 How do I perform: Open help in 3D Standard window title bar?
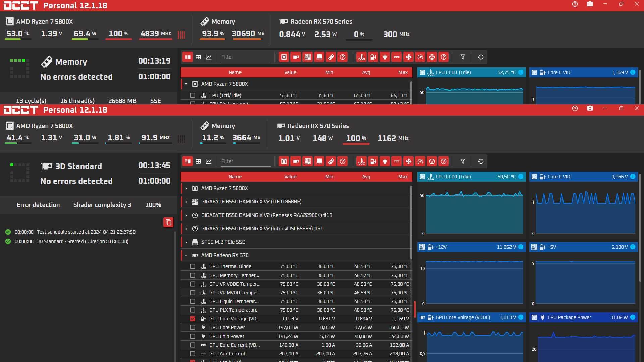(575, 108)
